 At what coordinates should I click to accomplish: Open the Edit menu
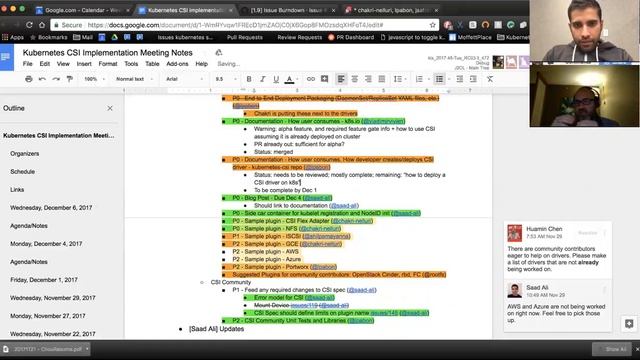click(x=44, y=64)
